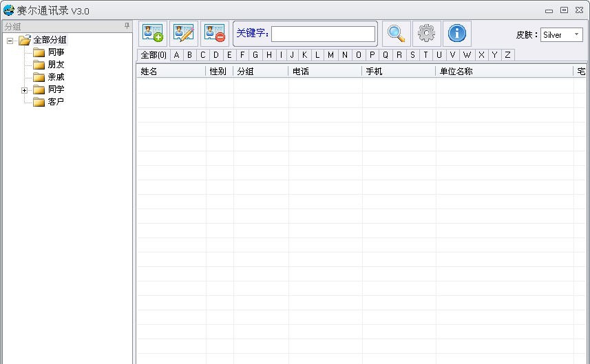
Task: Click the 同学 folder icon
Action: click(39, 89)
